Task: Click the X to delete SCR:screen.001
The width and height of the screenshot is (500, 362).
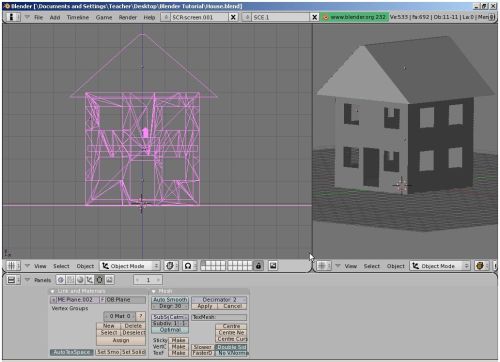Action: [233, 17]
